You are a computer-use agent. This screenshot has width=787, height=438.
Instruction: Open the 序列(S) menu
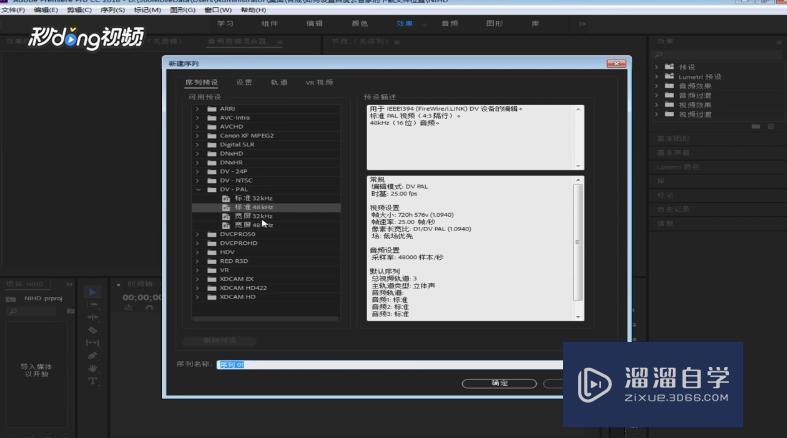click(x=112, y=10)
